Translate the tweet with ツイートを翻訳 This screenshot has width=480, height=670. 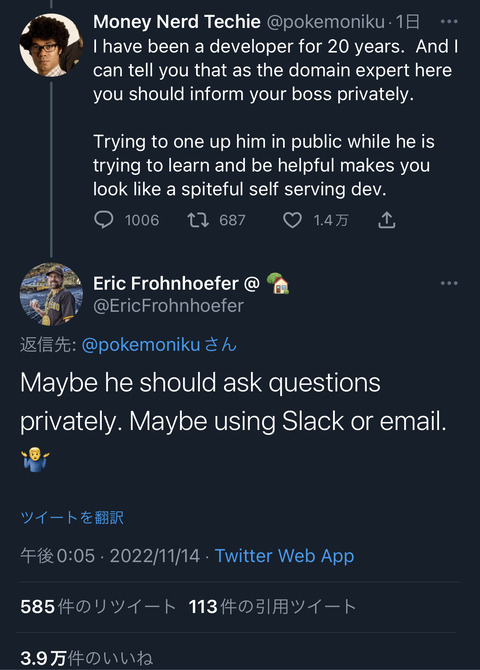pyautogui.click(x=72, y=517)
